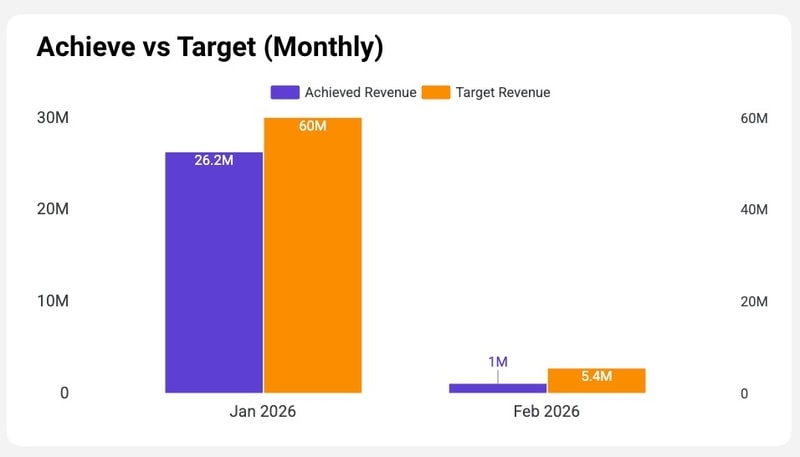Click the 30M left axis label
This screenshot has width=800, height=457.
(x=51, y=118)
